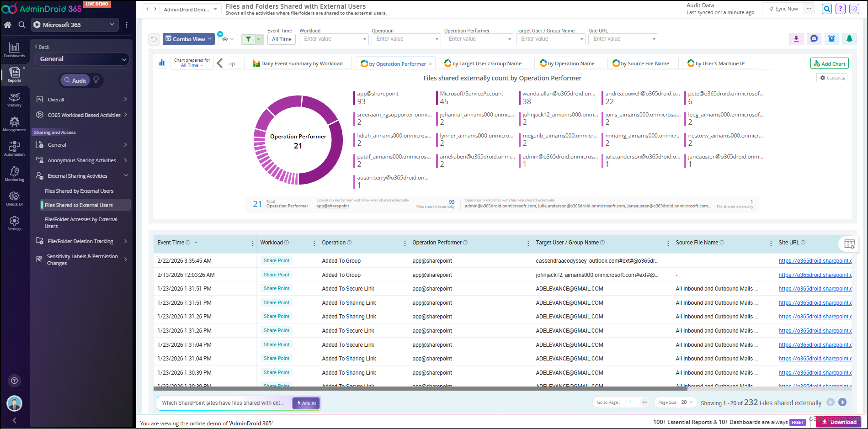Open the Site URL link in the 2/22/2026 row
Image resolution: width=868 pixels, height=429 pixels.
pos(815,261)
